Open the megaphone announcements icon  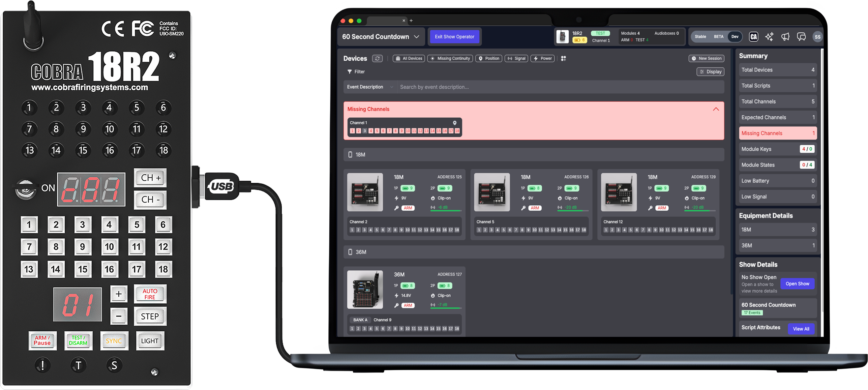[x=786, y=37]
